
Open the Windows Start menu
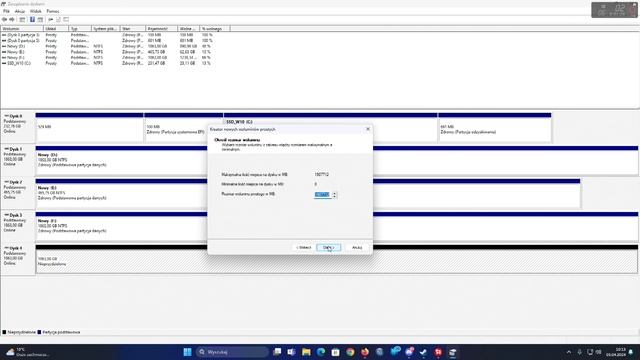point(187,352)
